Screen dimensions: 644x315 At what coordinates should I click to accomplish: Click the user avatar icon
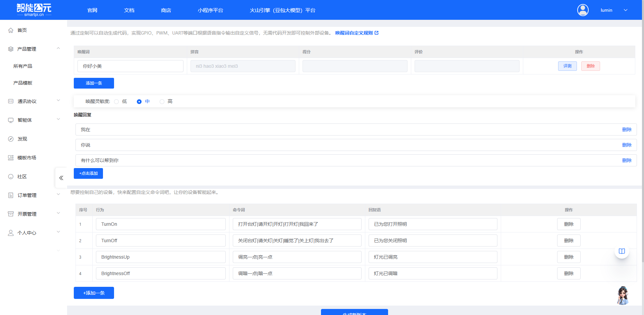click(x=583, y=10)
